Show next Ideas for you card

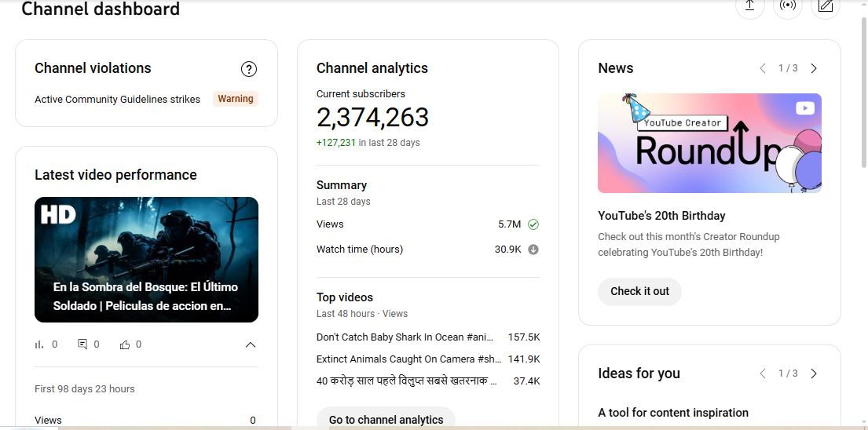814,374
